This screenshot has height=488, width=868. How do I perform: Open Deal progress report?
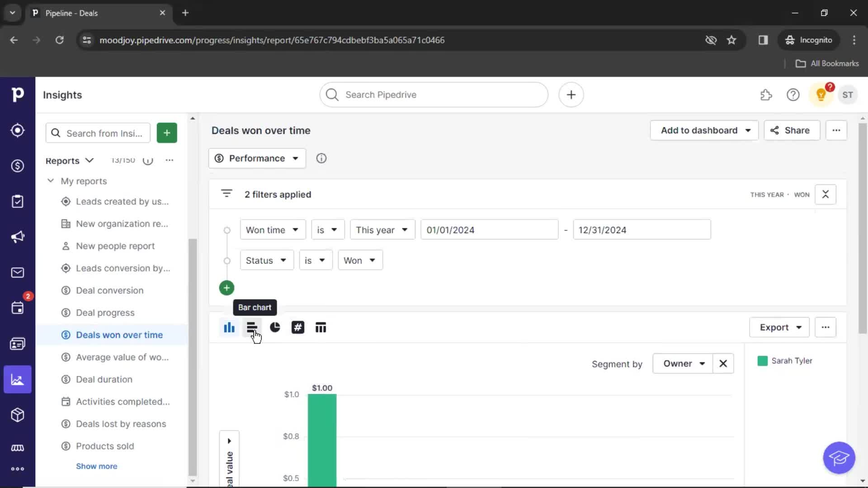pos(105,313)
